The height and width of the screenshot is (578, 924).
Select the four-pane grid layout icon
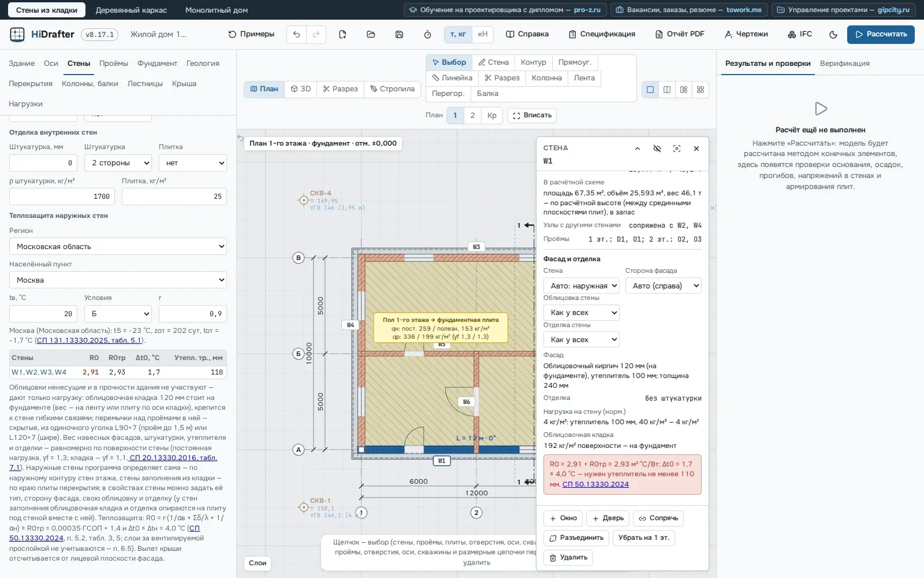tap(701, 90)
